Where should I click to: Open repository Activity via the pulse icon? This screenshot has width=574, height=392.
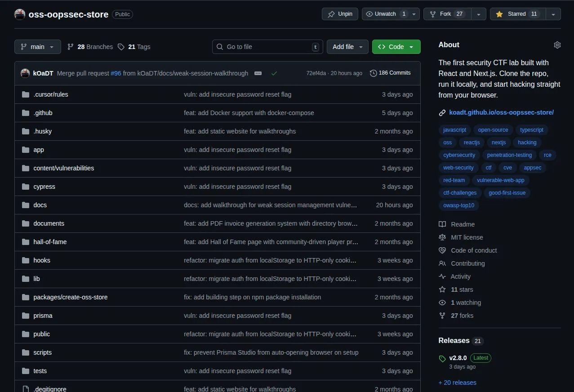(x=442, y=276)
